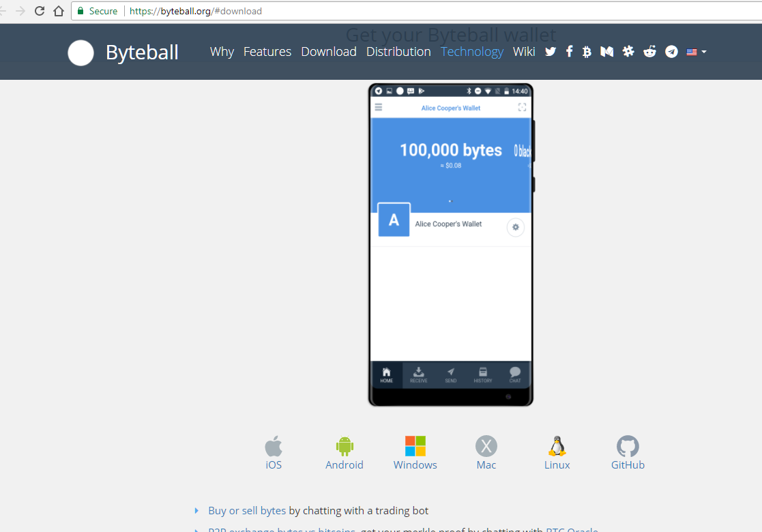Select Send tab in phone wallet
The width and height of the screenshot is (762, 532).
[x=450, y=375]
